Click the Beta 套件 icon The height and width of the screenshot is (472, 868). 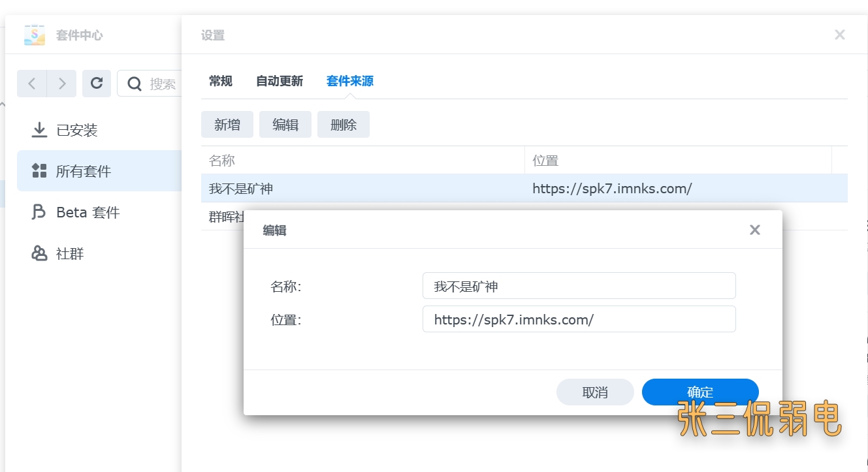tap(39, 212)
